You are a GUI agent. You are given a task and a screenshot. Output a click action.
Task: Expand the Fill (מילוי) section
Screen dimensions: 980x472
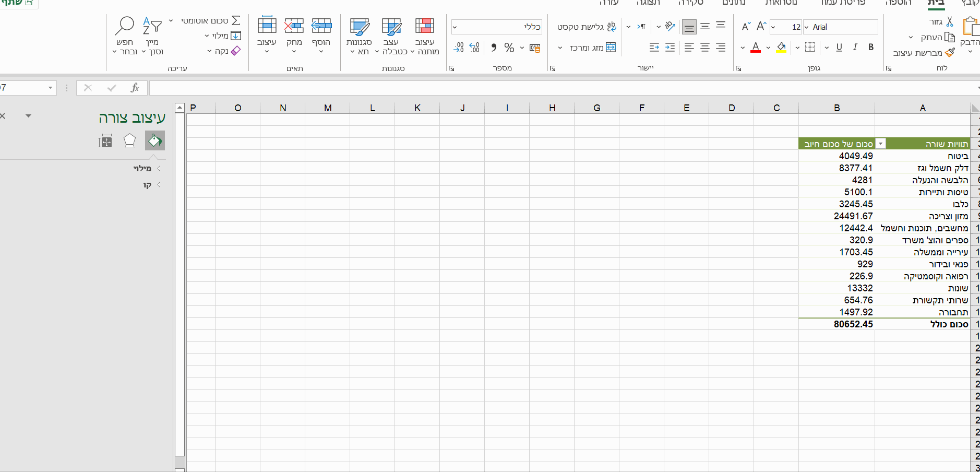pyautogui.click(x=146, y=168)
